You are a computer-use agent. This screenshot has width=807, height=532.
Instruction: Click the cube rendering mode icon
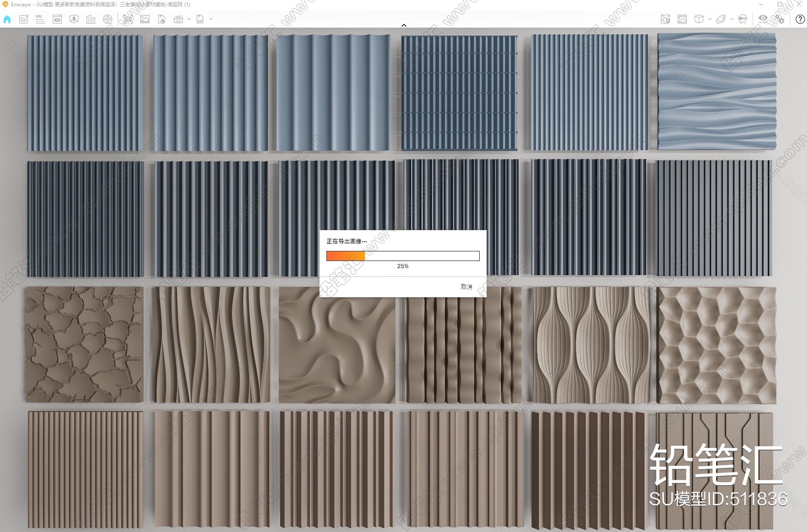pyautogui.click(x=699, y=19)
